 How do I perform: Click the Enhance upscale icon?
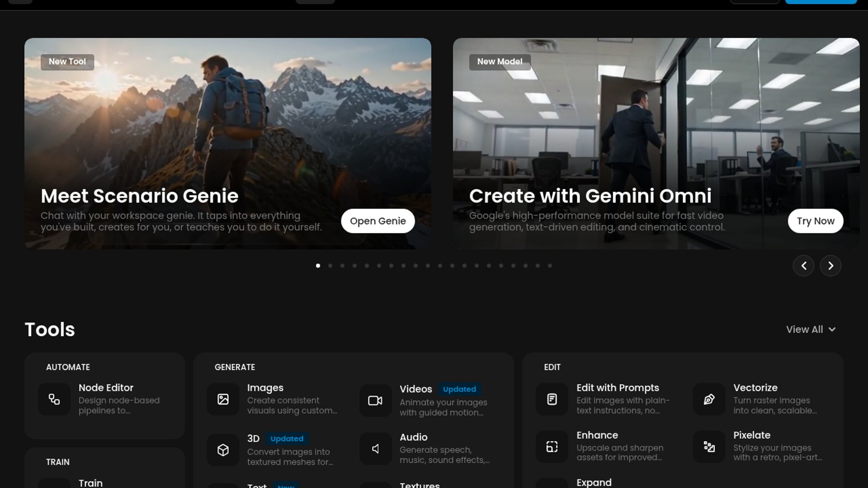point(552,446)
